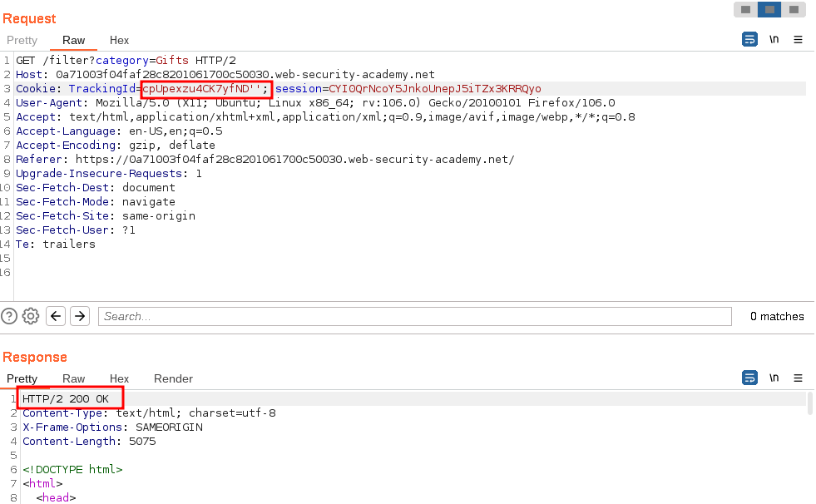Click Sec-Fetch-User: ?1 line
Image resolution: width=816 pixels, height=504 pixels.
pyautogui.click(x=76, y=230)
